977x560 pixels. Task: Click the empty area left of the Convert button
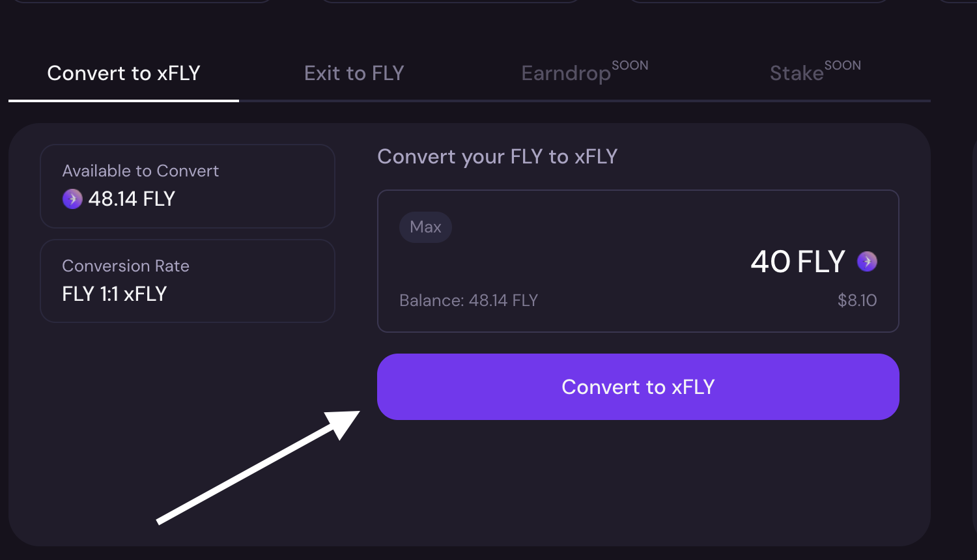pos(195,391)
